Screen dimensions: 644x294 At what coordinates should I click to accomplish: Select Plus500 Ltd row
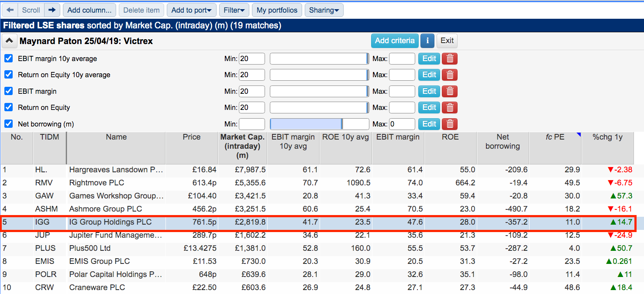(317, 248)
